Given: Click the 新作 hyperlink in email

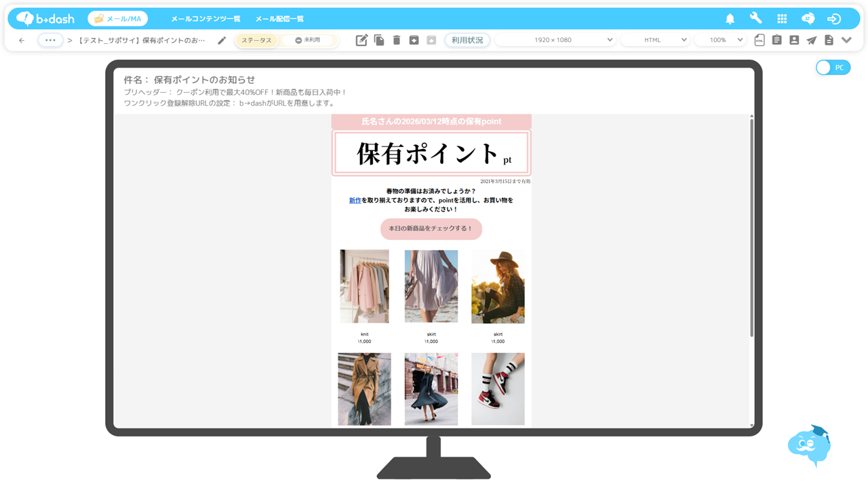Looking at the screenshot, I should point(355,201).
